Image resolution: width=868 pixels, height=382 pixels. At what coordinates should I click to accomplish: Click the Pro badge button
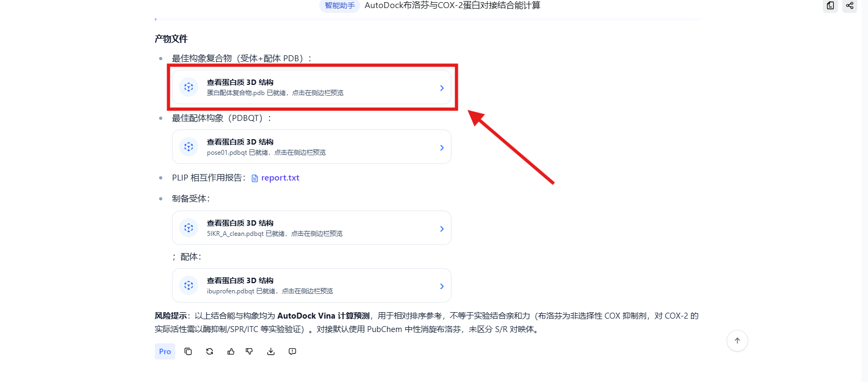coord(165,351)
